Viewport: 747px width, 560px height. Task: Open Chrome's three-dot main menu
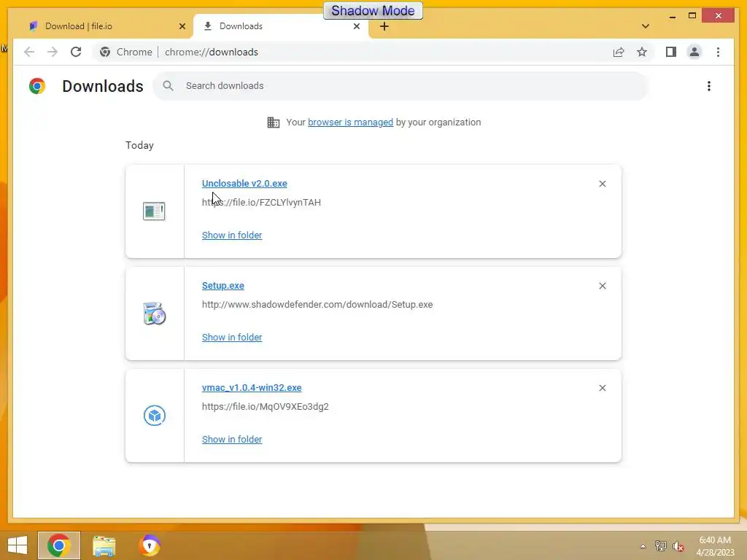[x=718, y=52]
